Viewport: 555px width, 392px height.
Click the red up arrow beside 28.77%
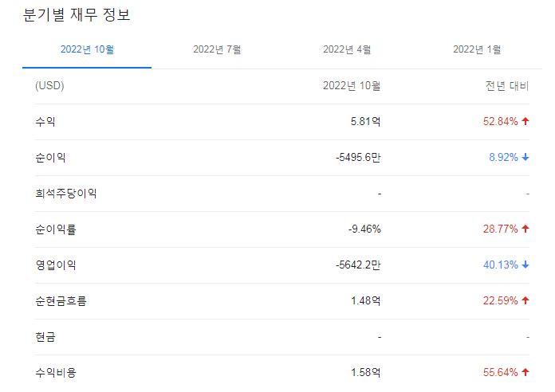(x=525, y=229)
